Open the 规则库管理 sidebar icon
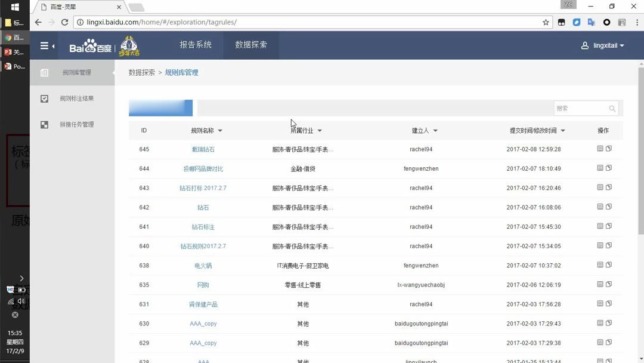644x363 pixels. pyautogui.click(x=44, y=73)
